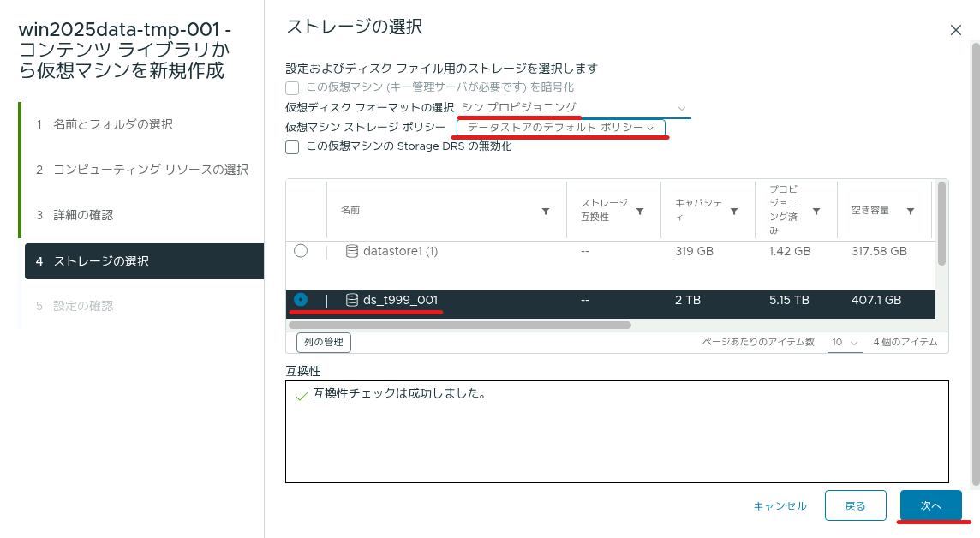Select the ds_t999_001 radio button
Viewport: 980px width, 538px height.
301,299
